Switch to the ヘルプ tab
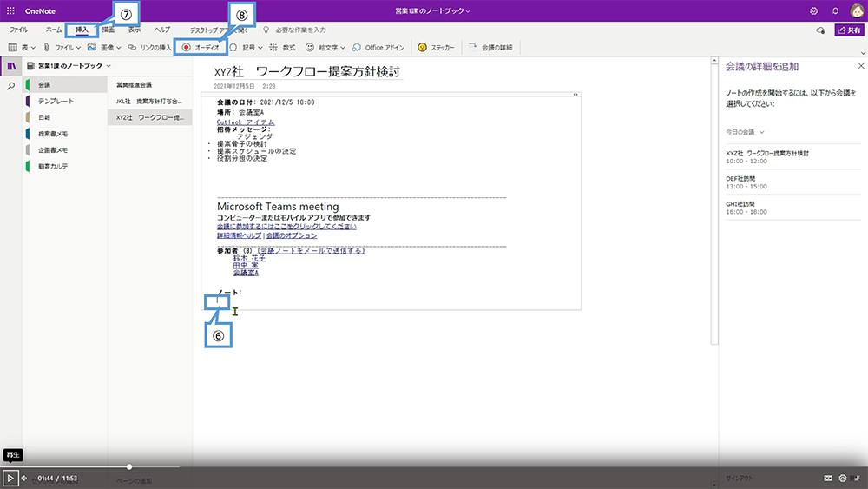Image resolution: width=868 pixels, height=489 pixels. click(x=161, y=30)
